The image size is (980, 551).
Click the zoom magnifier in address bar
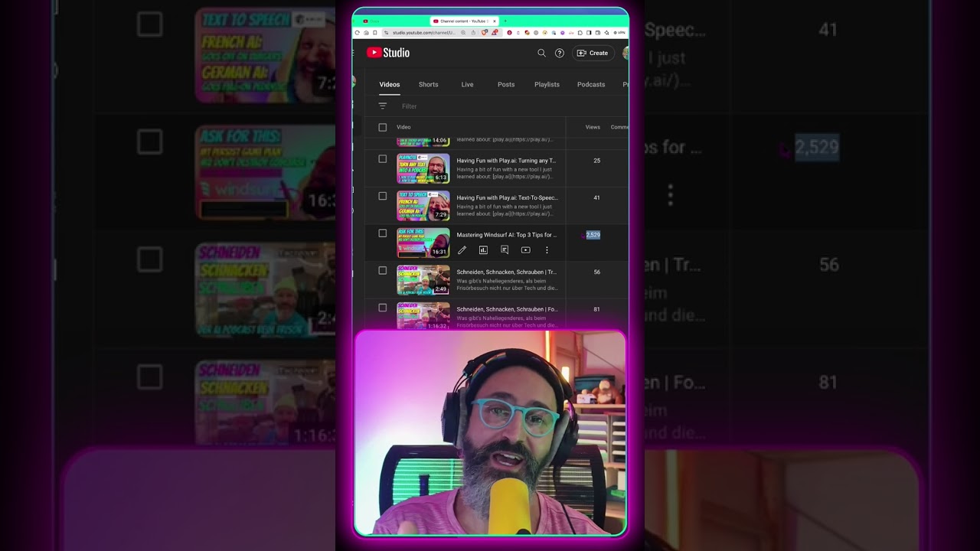coord(463,33)
